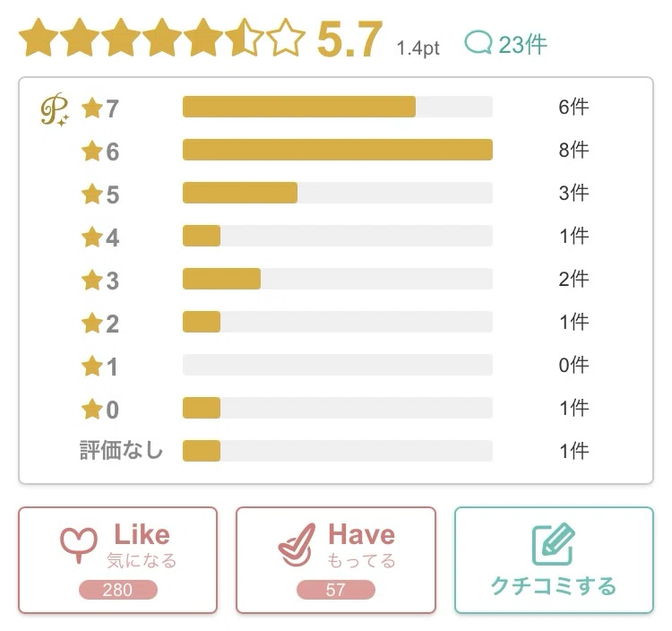Tap the クチコミする button

click(x=554, y=560)
